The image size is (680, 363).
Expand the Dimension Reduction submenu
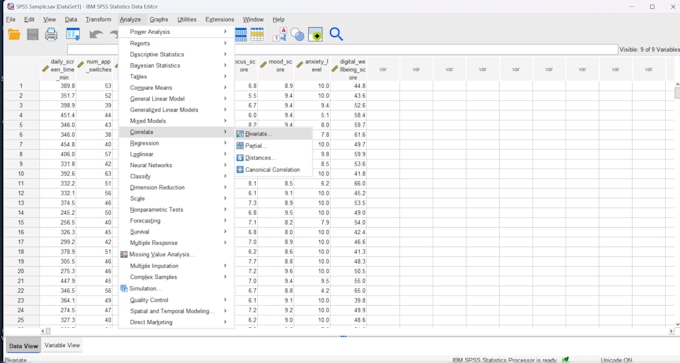click(176, 187)
